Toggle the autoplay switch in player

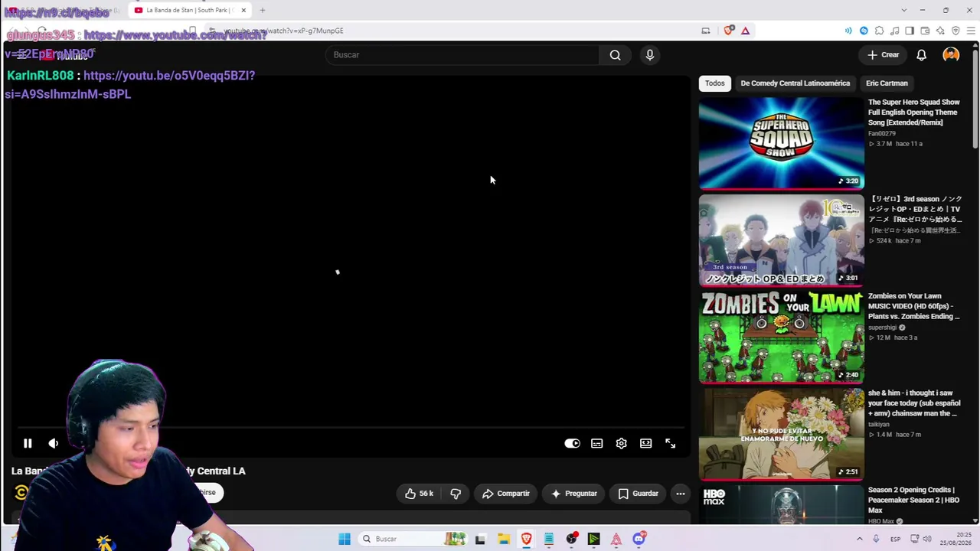tap(572, 443)
